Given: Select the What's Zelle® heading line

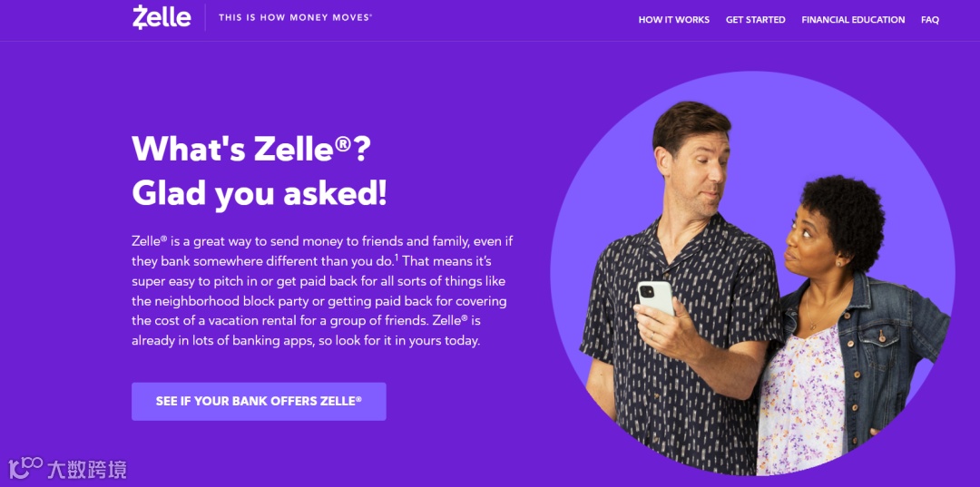Looking at the screenshot, I should [x=251, y=150].
